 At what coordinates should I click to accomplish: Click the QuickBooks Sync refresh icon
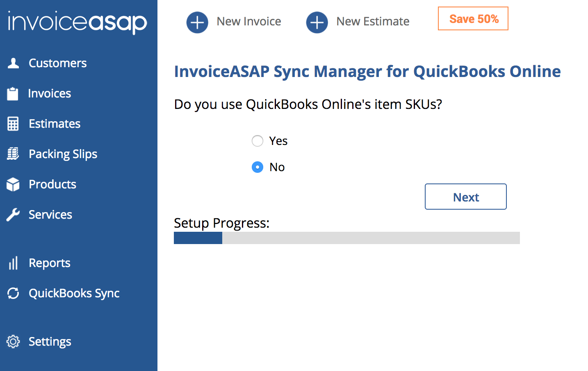click(13, 293)
